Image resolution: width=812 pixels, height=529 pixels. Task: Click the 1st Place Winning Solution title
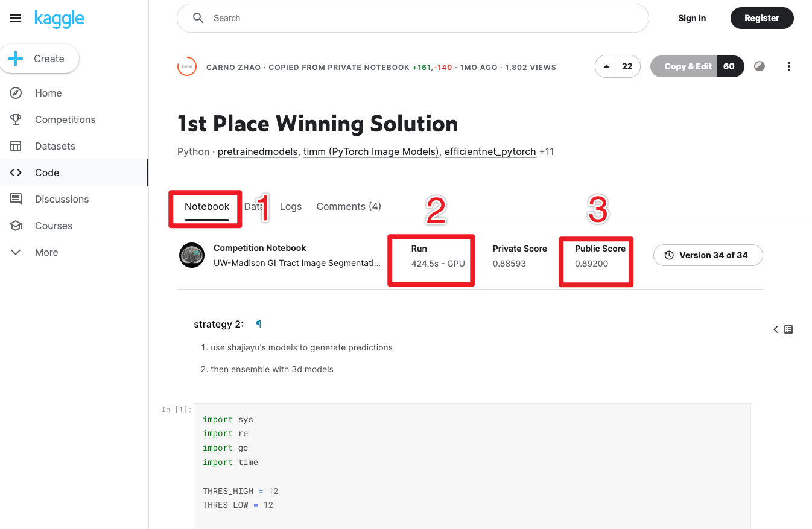tap(318, 124)
